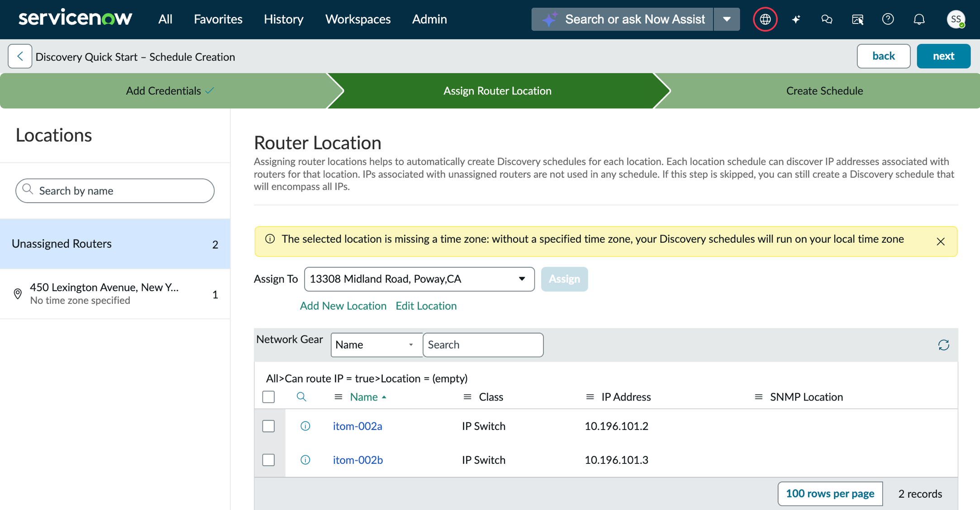Click the IP address 10.196.101.3
The image size is (980, 510).
point(616,460)
